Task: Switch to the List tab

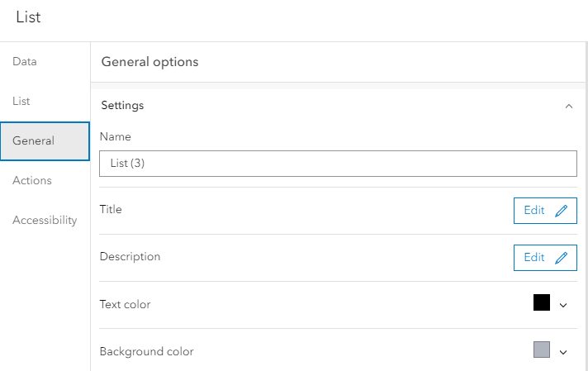Action: click(x=21, y=101)
